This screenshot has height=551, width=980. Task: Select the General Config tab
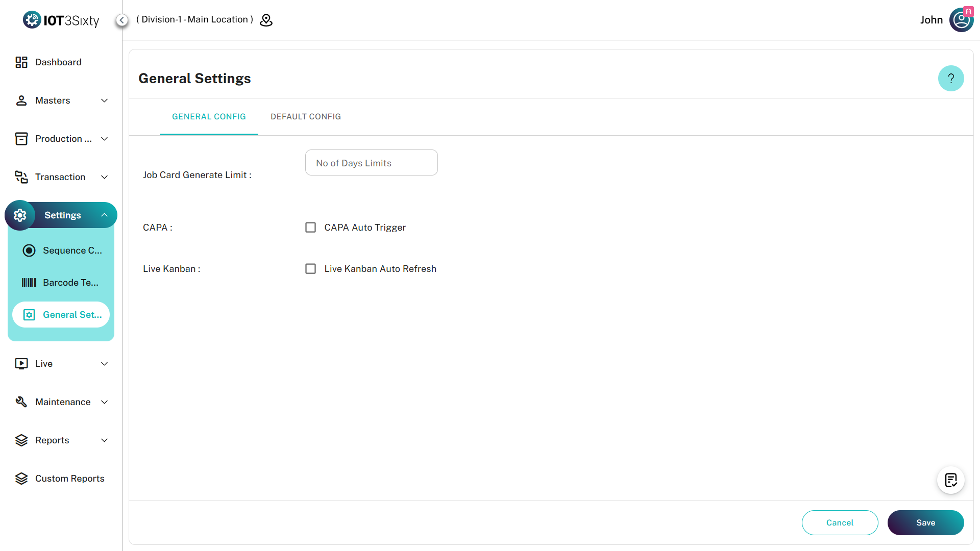(209, 117)
